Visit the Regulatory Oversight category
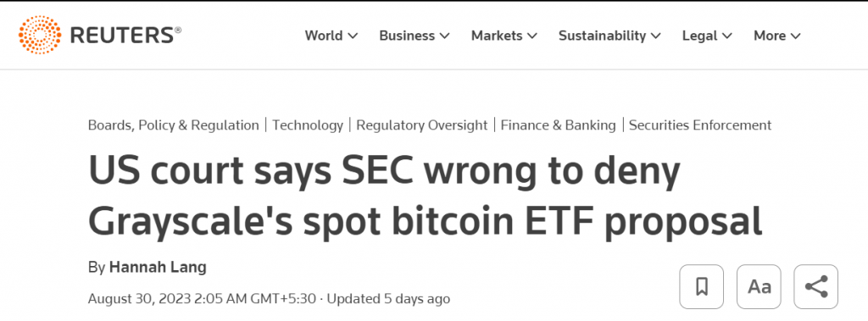Screen dimensions: 868x321 pos(422,125)
